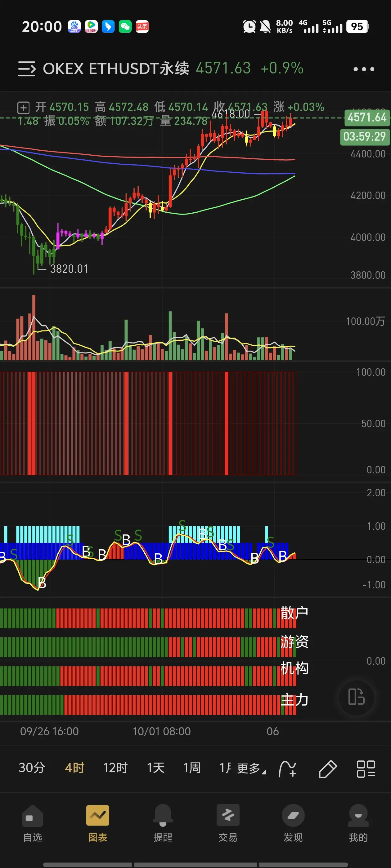This screenshot has height=868, width=391.
Task: Open the 交易 trade tab
Action: coord(228,823)
